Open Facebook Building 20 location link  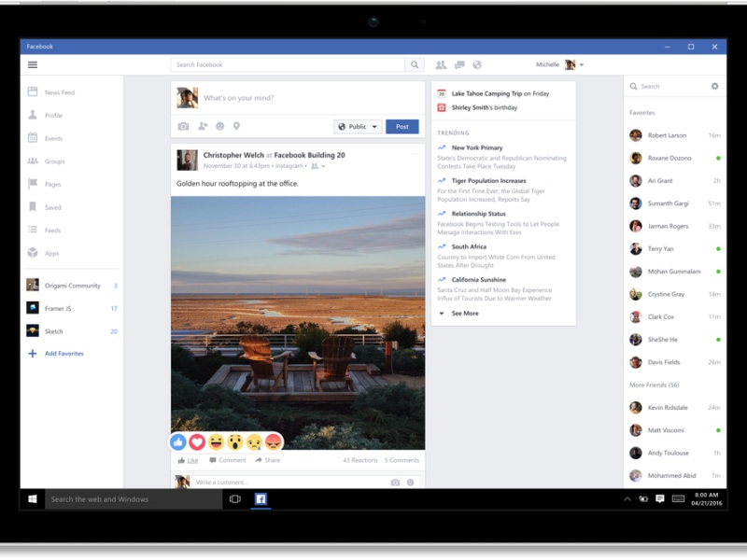click(x=310, y=155)
